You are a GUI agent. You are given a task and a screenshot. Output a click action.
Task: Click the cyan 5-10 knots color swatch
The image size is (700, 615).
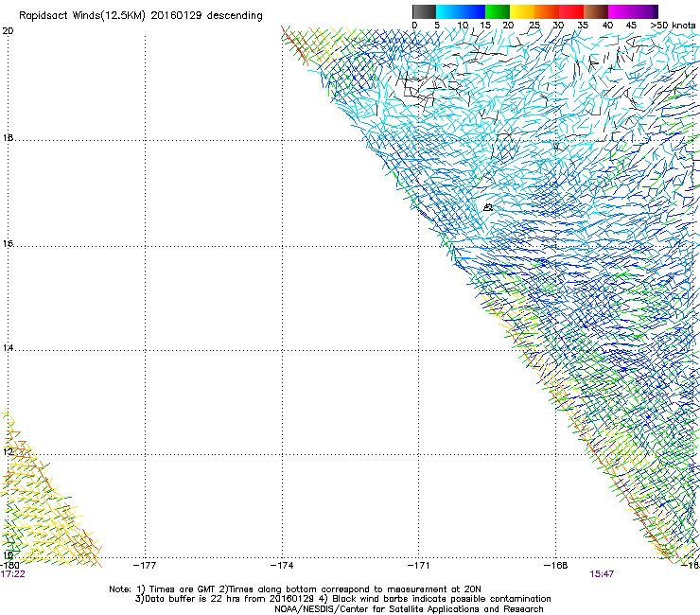pos(448,11)
